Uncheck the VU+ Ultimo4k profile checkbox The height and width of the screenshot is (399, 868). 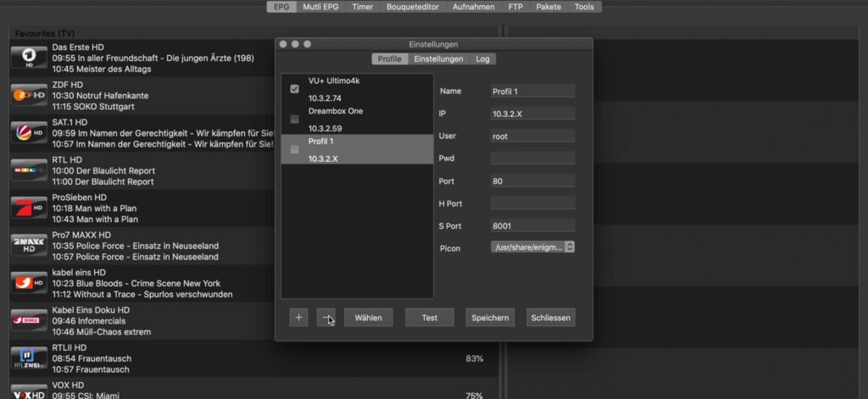(x=294, y=89)
